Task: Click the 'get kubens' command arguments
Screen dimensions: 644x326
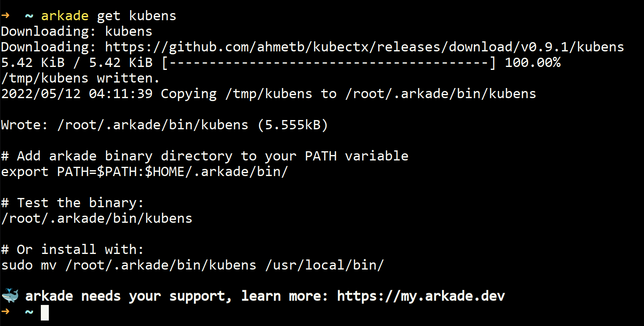Action: point(137,16)
